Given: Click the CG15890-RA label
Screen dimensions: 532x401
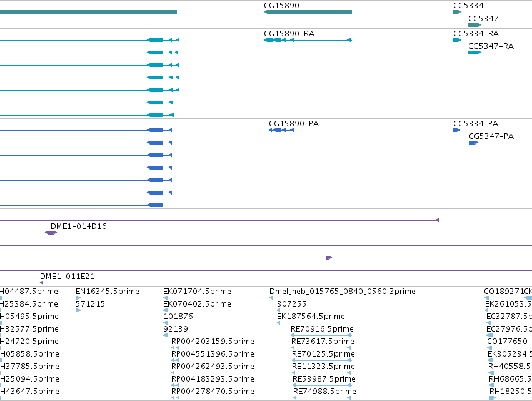Looking at the screenshot, I should 289,34.
